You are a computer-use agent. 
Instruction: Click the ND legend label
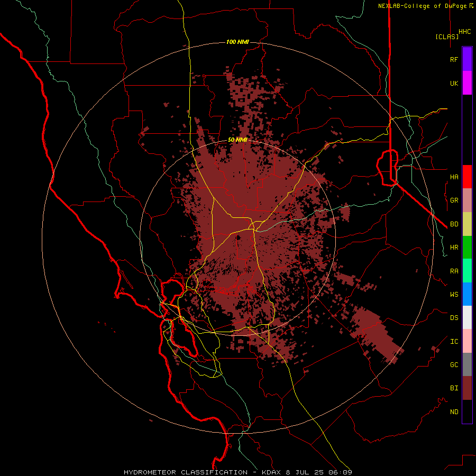[454, 412]
